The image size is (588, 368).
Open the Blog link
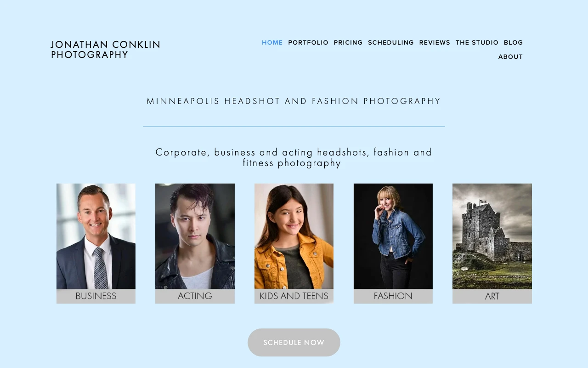pos(514,42)
